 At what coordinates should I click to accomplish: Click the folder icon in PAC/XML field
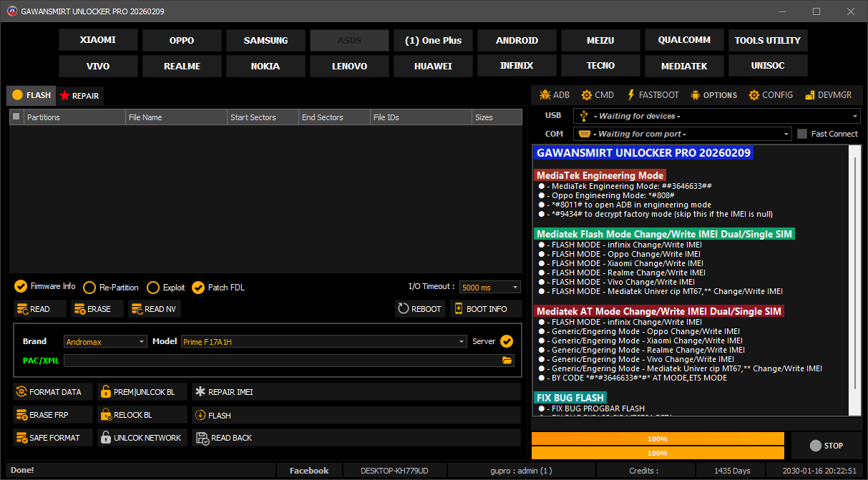point(507,361)
